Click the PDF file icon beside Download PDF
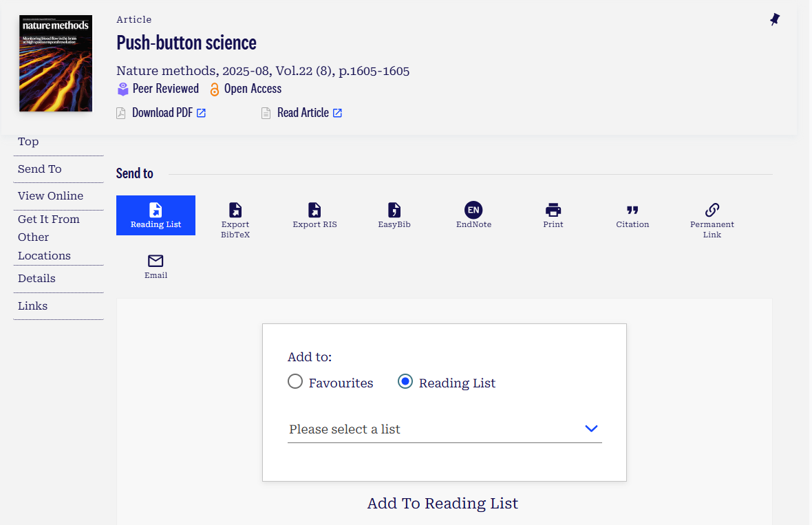Viewport: 812px width, 525px height. [x=120, y=113]
